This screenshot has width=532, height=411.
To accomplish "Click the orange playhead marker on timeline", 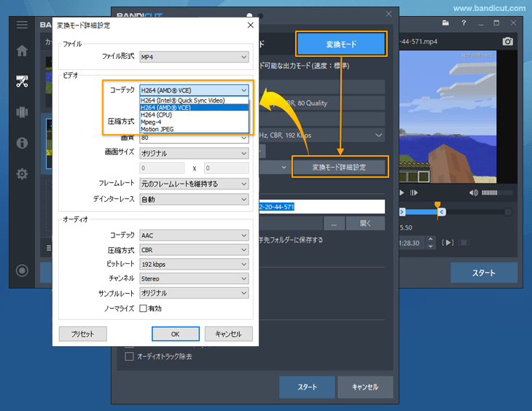I will click(x=438, y=205).
